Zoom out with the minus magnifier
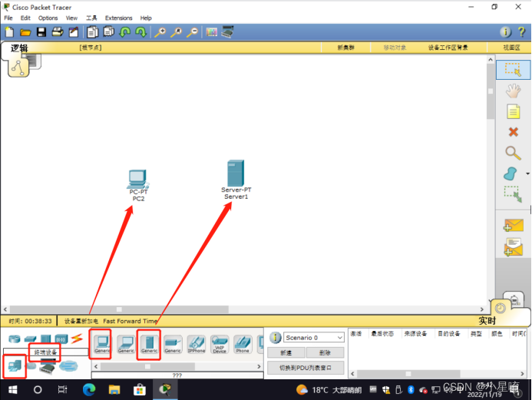This screenshot has width=532, height=400. pyautogui.click(x=193, y=32)
